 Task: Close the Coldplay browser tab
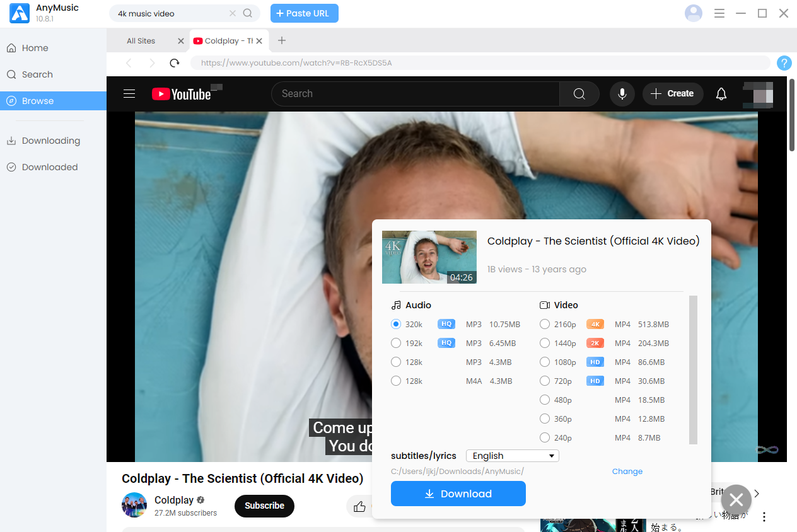click(x=259, y=41)
